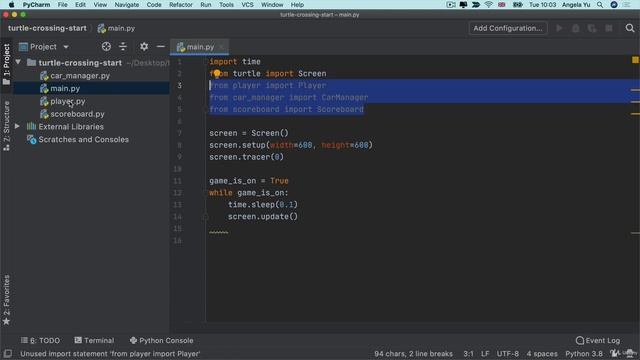Click main.py breadcrumb in navigation bar
Screen dimensions: 640x360
(x=116, y=28)
